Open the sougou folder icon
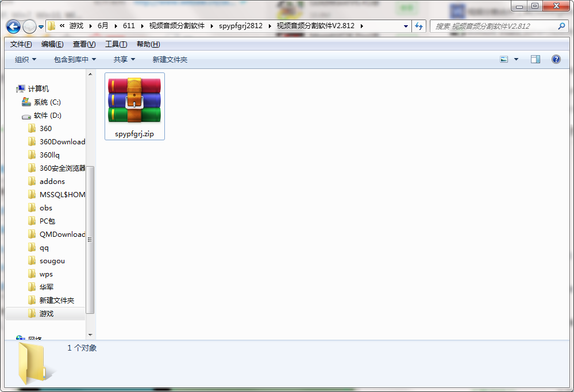The height and width of the screenshot is (392, 574). click(32, 261)
